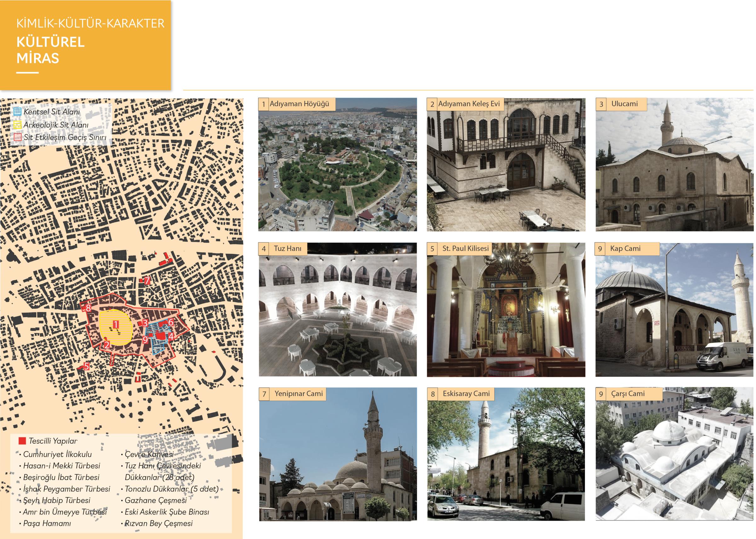Click the red Tescilli Yapılar legend square
Screen dimensions: 756x539
click(22, 441)
